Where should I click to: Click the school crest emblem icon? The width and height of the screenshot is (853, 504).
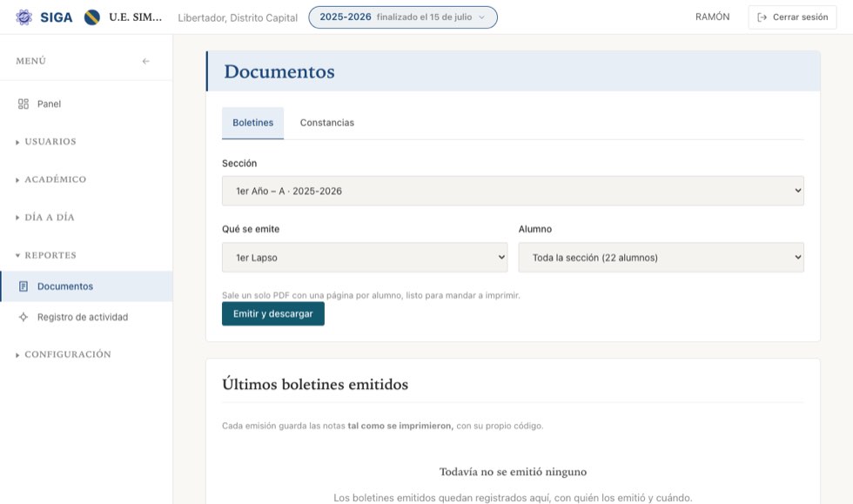click(x=92, y=17)
